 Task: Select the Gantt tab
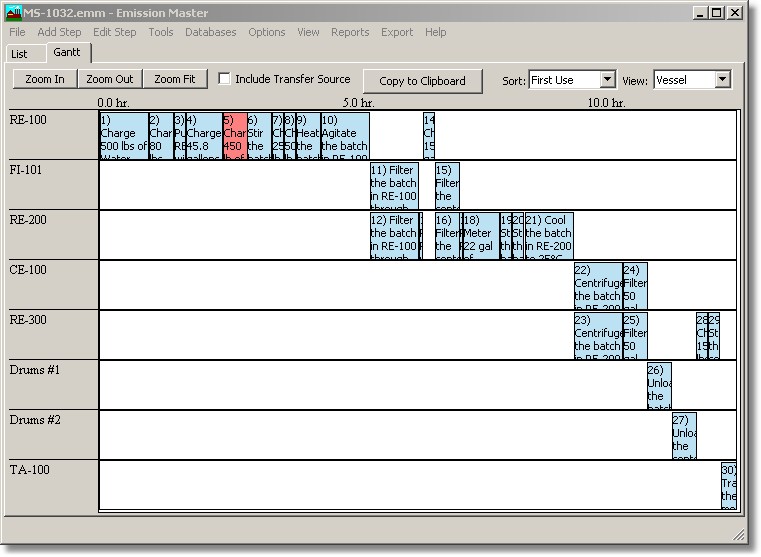click(67, 52)
